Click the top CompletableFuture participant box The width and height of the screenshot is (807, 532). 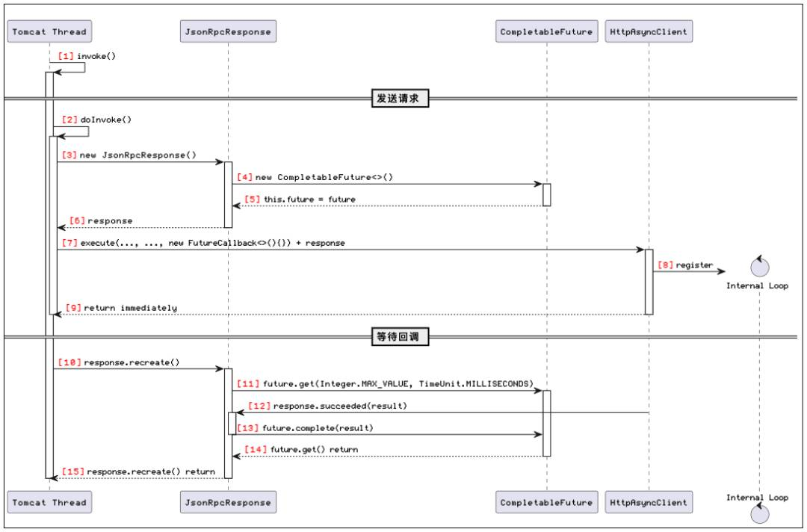pos(546,31)
